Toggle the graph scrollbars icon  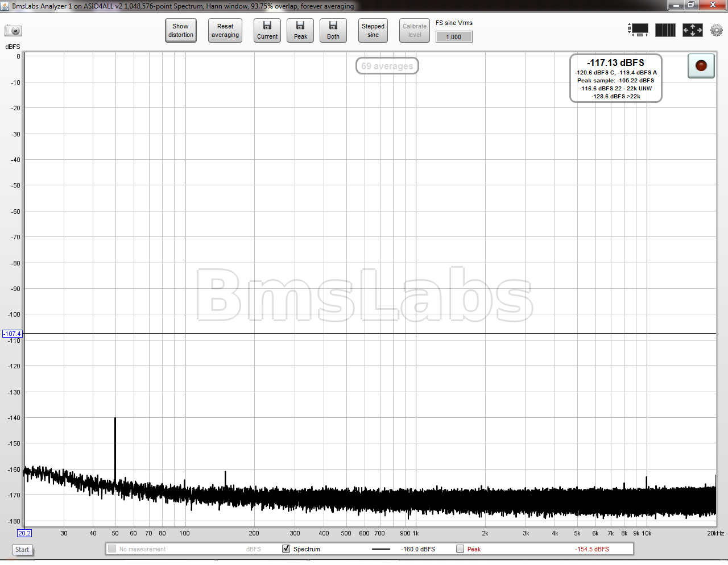click(x=638, y=30)
